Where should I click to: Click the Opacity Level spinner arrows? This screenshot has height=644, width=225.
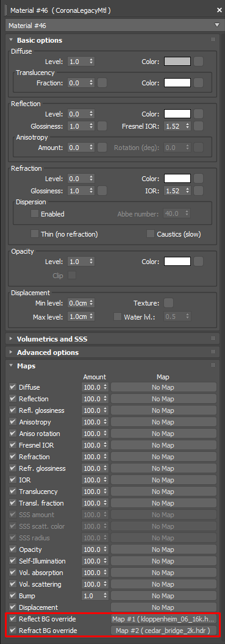tap(91, 262)
